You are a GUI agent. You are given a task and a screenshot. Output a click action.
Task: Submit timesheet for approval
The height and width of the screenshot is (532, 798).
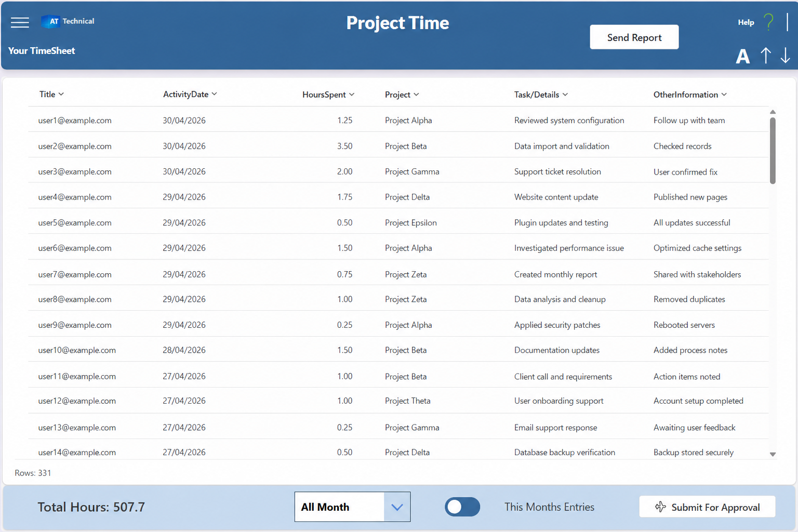pyautogui.click(x=707, y=507)
